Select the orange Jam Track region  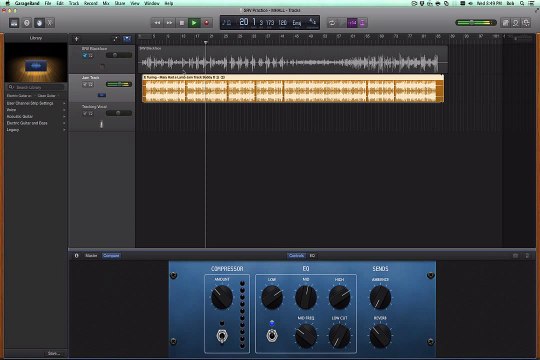293,89
